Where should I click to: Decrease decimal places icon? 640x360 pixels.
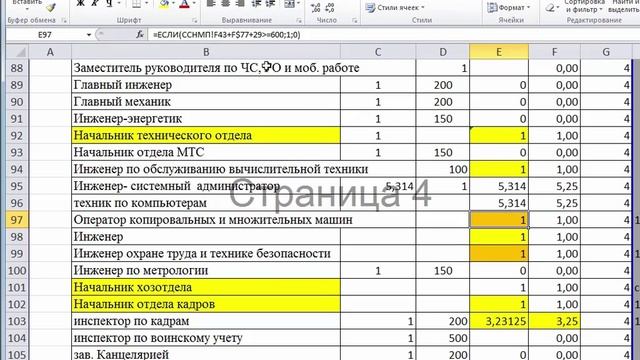coord(330,7)
